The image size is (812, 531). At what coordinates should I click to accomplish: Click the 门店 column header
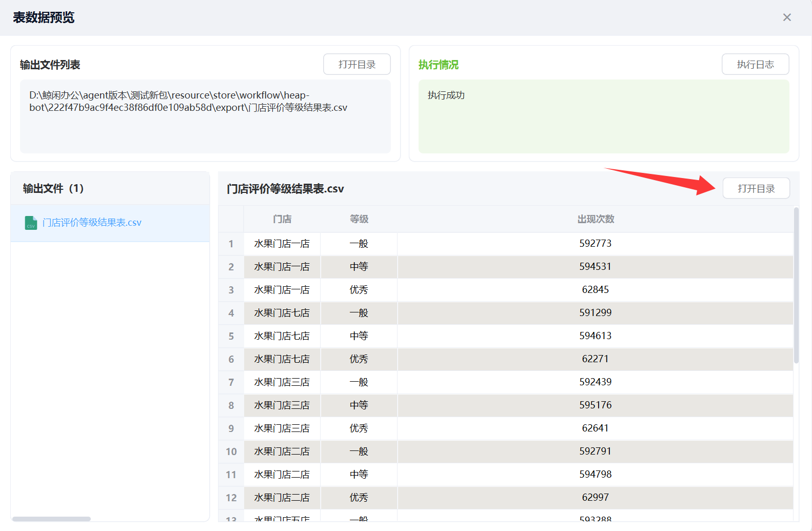(282, 219)
